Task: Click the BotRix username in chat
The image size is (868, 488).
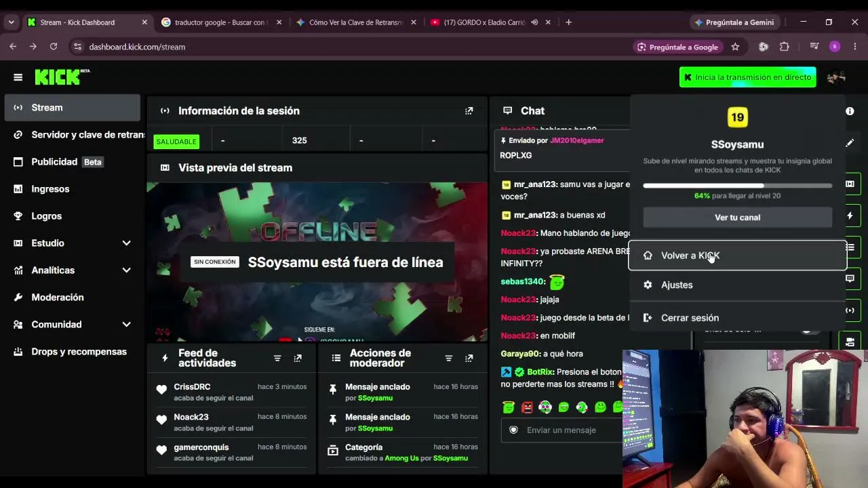Action: (x=540, y=372)
